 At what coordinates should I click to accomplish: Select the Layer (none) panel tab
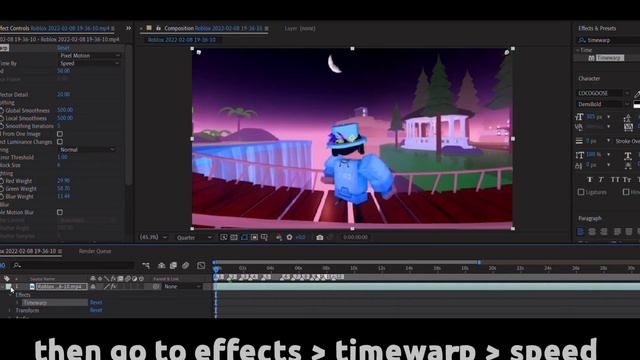coord(300,29)
